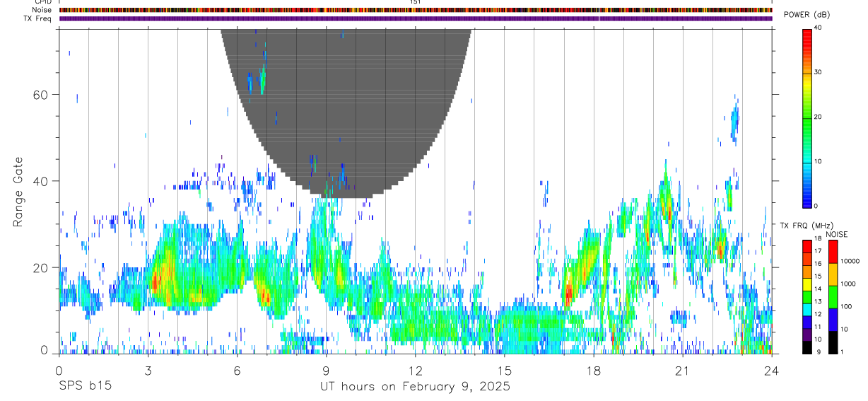The image size is (868, 401).
Task: Click the 0 label on the power color bar
Action: coord(817,206)
